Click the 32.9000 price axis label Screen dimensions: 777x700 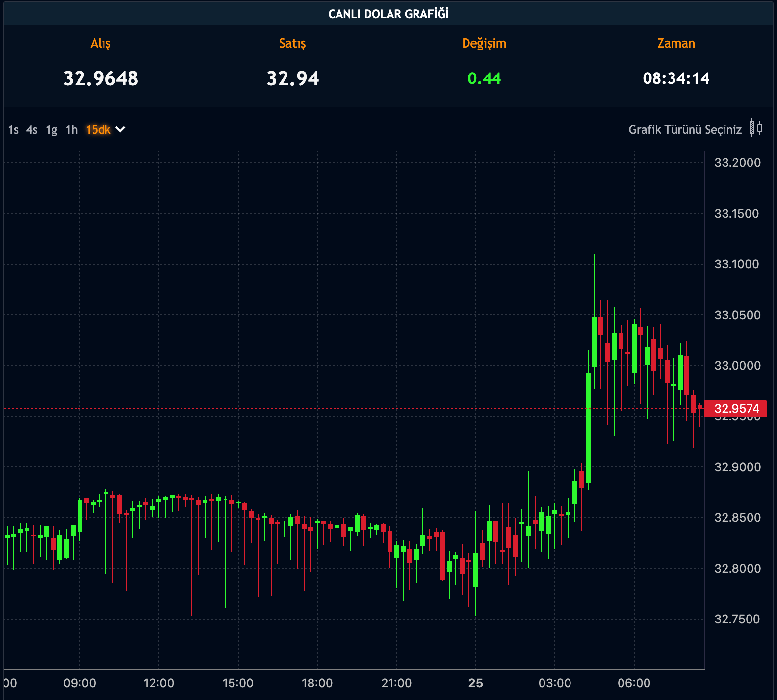[737, 467]
